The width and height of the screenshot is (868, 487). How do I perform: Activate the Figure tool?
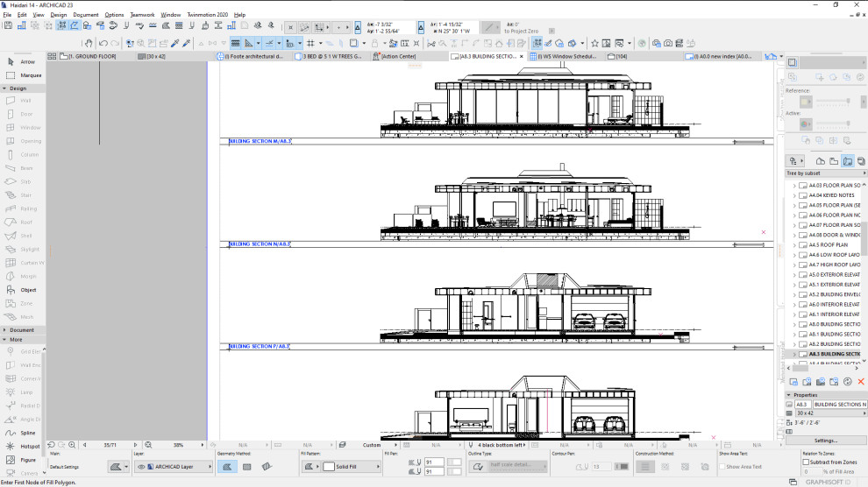pyautogui.click(x=22, y=459)
